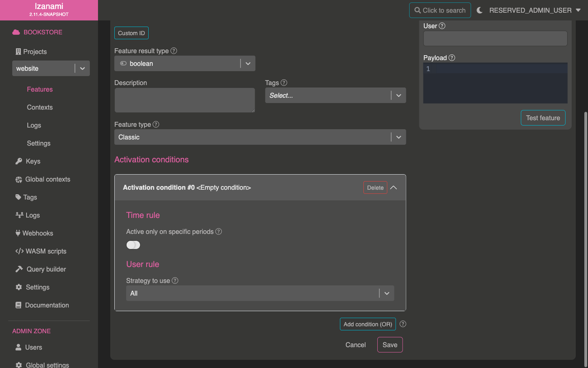Click the Save button
The image size is (588, 368).
click(x=390, y=345)
